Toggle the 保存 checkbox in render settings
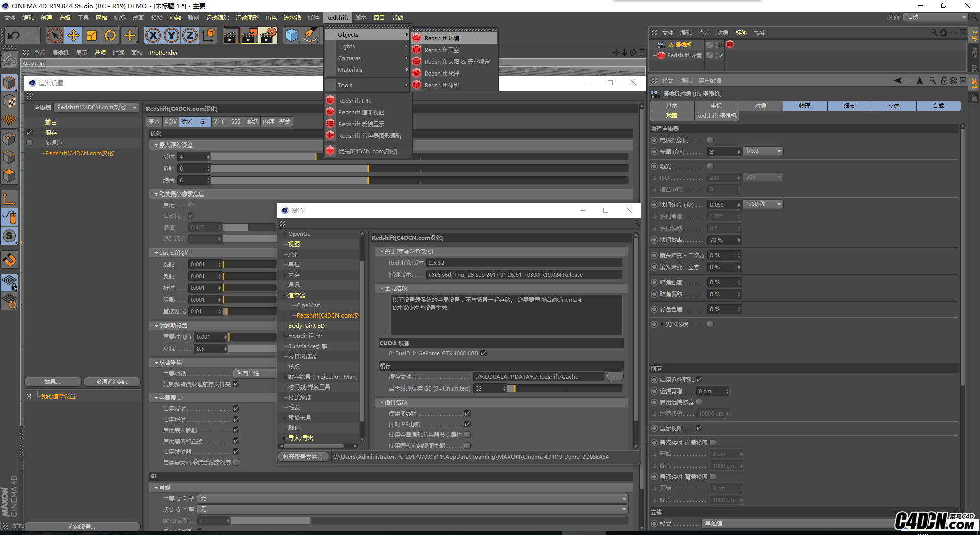 point(30,132)
